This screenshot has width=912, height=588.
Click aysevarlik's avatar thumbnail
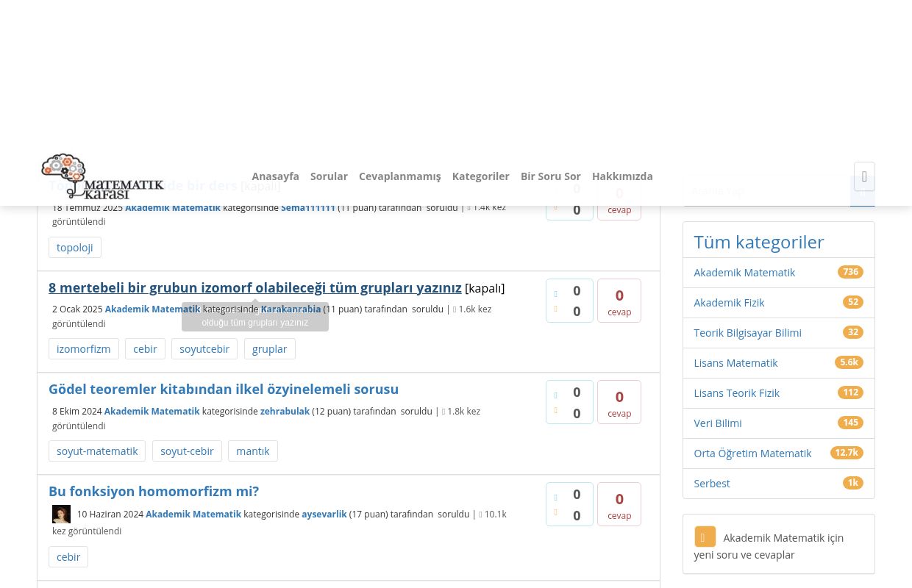(x=62, y=514)
